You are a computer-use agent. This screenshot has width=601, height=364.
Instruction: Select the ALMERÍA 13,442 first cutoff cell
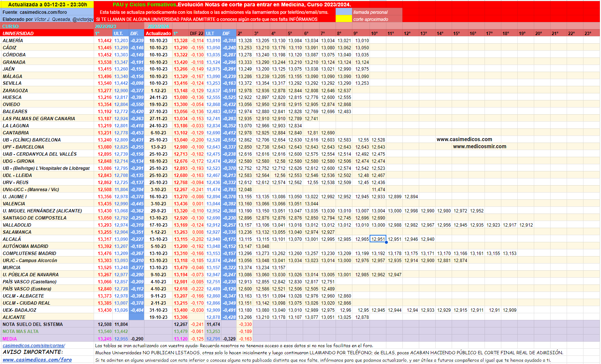pyautogui.click(x=105, y=41)
